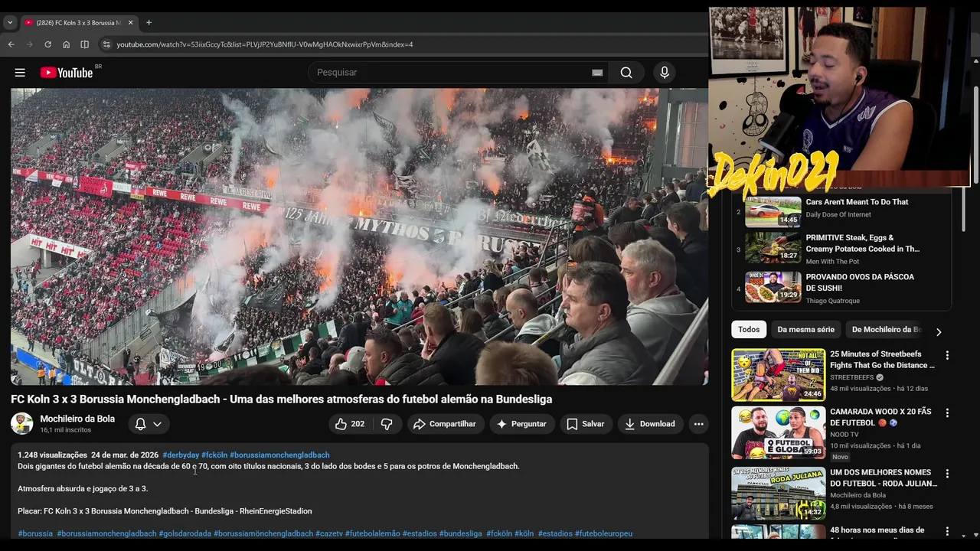Open more actions three-dot menu under video
Image resolution: width=980 pixels, height=551 pixels.
tap(698, 424)
